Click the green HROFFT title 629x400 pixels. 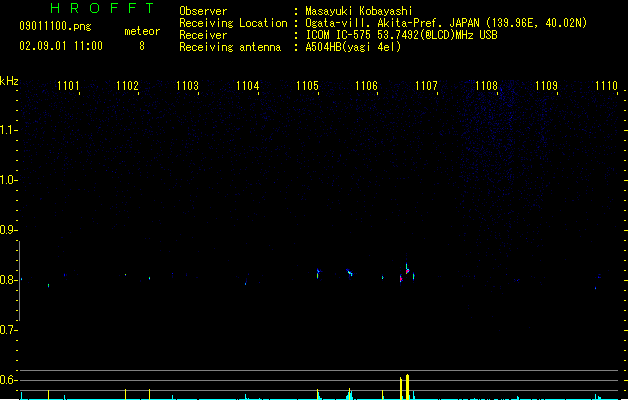[103, 8]
